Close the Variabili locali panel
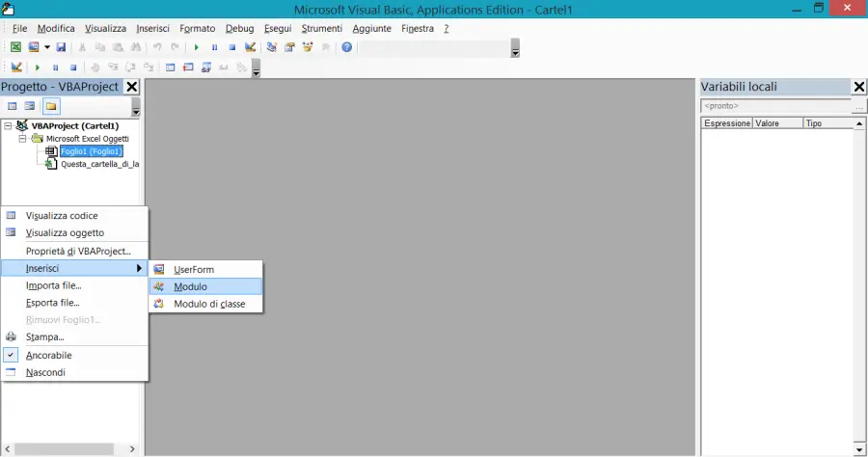868x457 pixels. click(859, 87)
